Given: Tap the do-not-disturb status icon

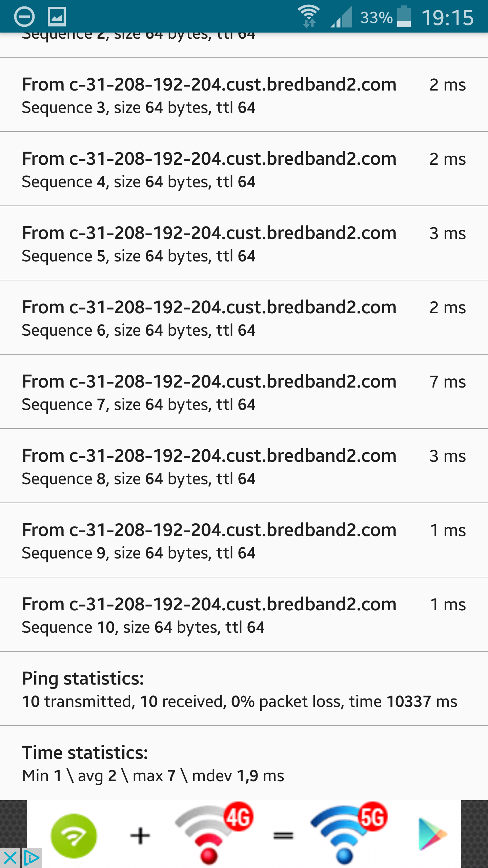Looking at the screenshot, I should (24, 17).
